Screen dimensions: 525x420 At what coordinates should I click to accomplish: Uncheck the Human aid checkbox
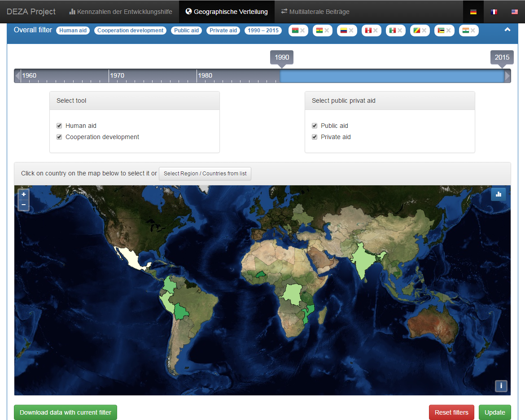click(x=59, y=126)
